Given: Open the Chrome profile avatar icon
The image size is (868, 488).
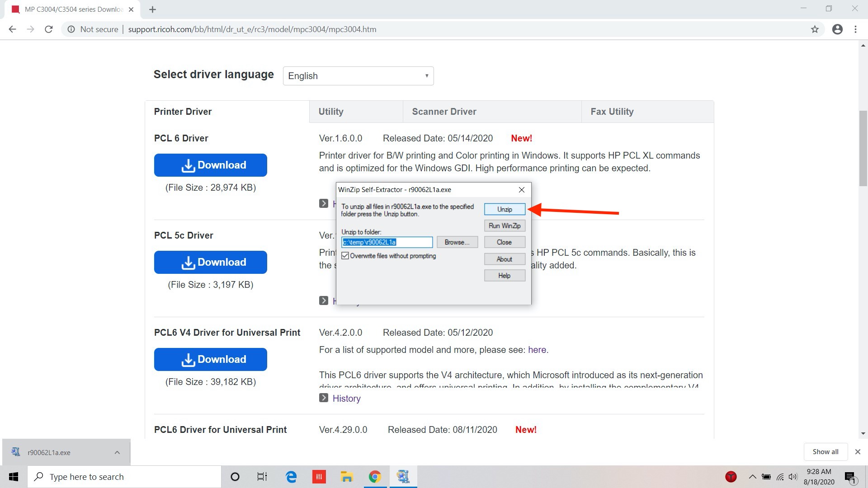Looking at the screenshot, I should pos(837,29).
